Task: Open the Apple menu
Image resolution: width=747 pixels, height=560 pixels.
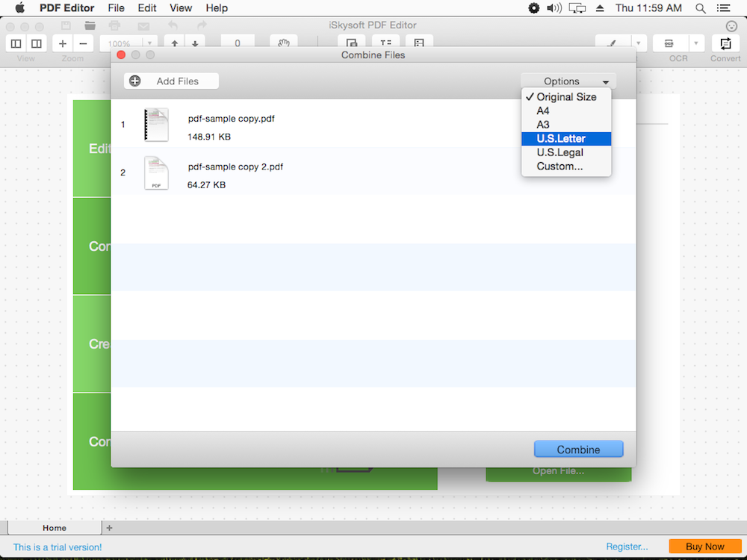Action: pyautogui.click(x=20, y=8)
